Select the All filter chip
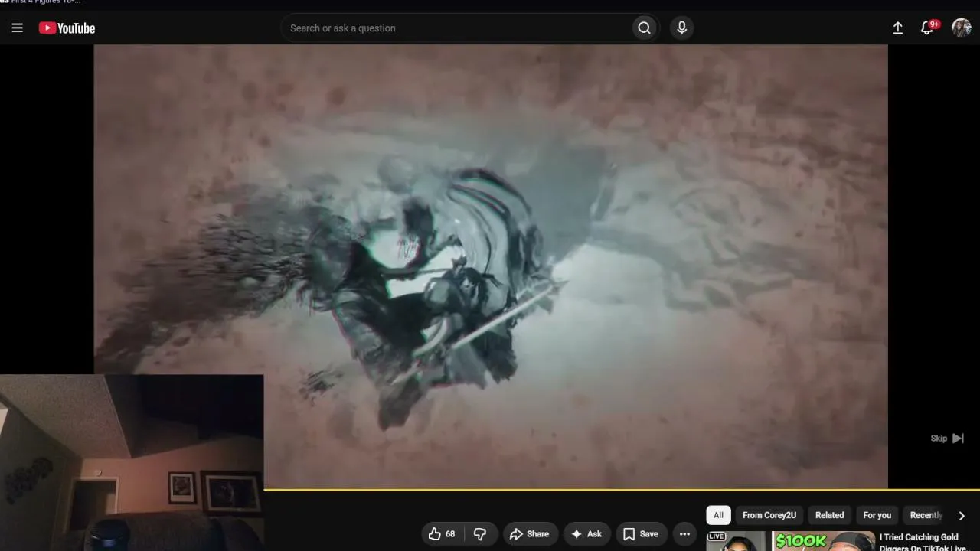The width and height of the screenshot is (980, 551). click(718, 515)
